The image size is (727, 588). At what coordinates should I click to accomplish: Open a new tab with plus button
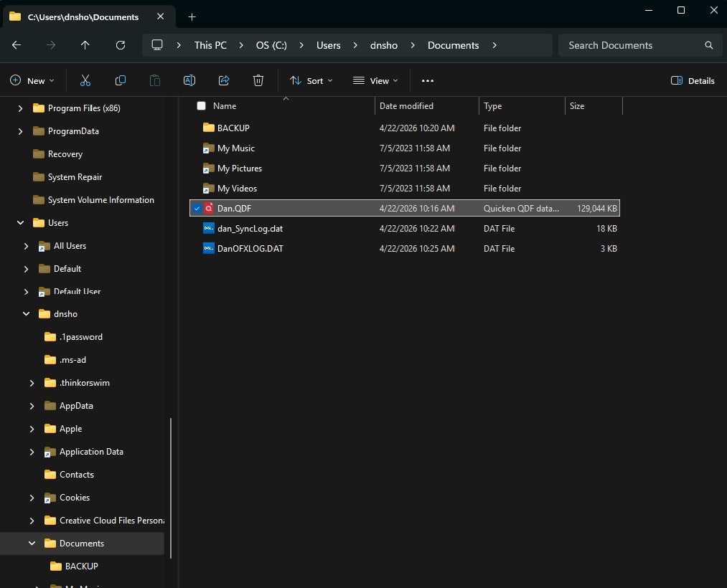tap(192, 16)
